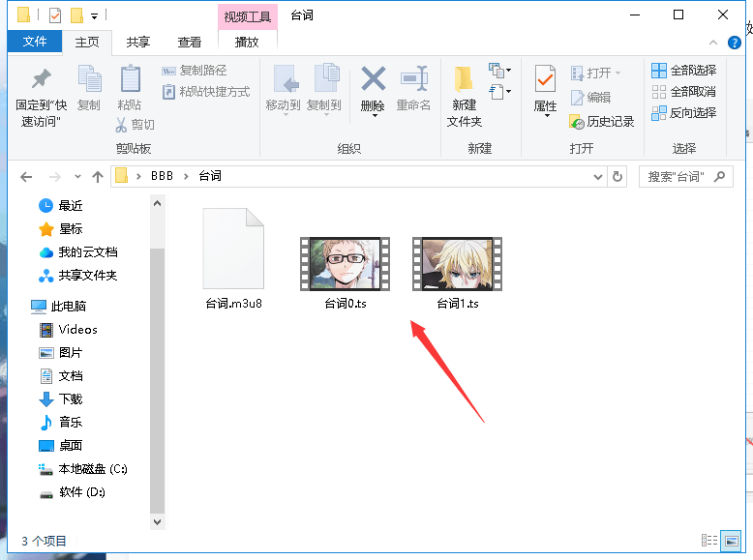Screen dimensions: 753x560
Task: Click sidebar scrollbar down arrow
Action: [158, 521]
